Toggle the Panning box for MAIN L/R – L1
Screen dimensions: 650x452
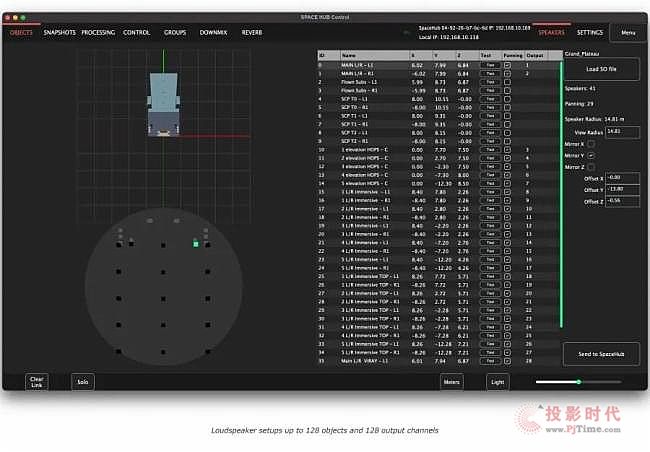(507, 65)
